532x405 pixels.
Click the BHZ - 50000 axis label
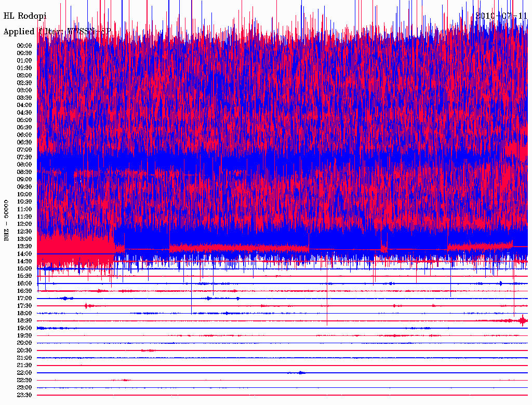(x=6, y=221)
